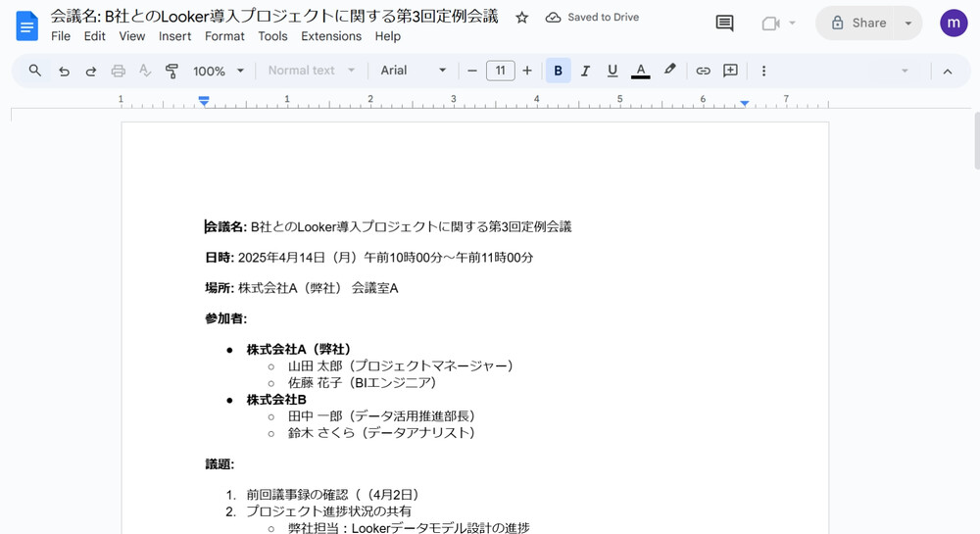Star this document
This screenshot has width=980, height=534.
[x=522, y=18]
